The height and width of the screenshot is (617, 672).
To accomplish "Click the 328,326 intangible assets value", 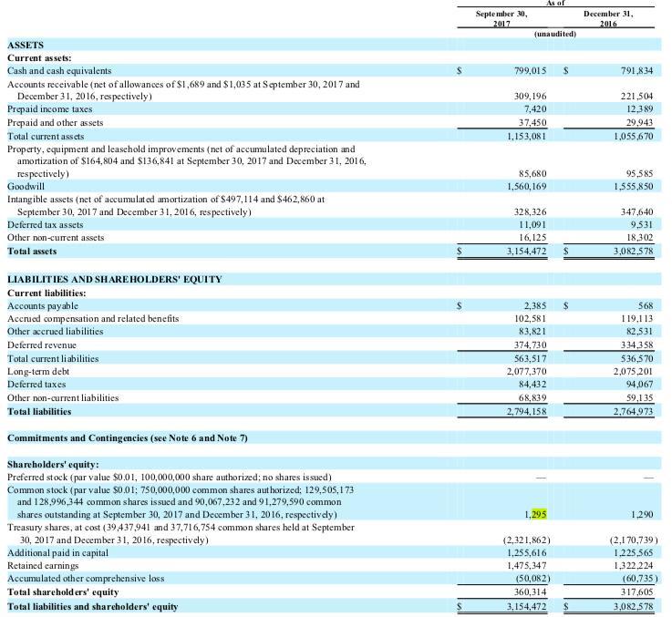I will [x=530, y=211].
